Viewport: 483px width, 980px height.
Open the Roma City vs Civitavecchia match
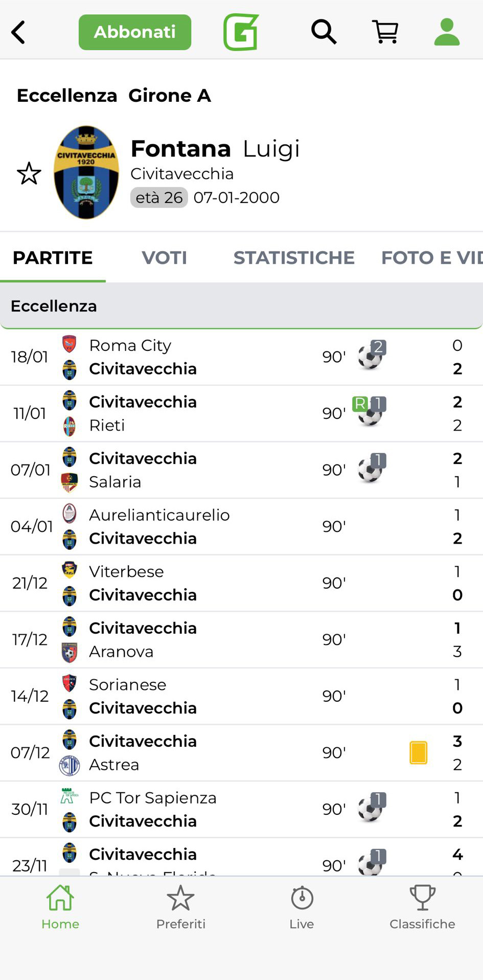[x=204, y=357]
